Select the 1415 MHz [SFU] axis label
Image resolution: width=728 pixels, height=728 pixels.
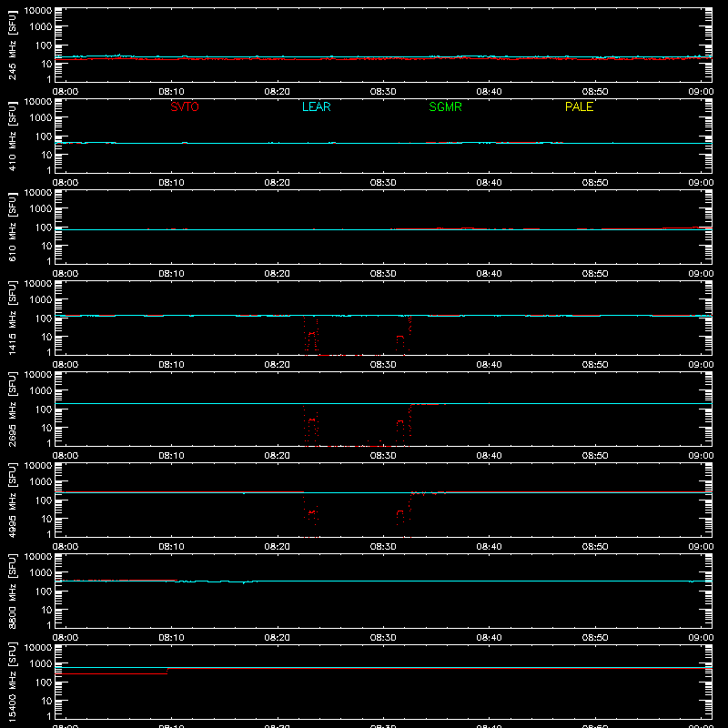pyautogui.click(x=13, y=318)
